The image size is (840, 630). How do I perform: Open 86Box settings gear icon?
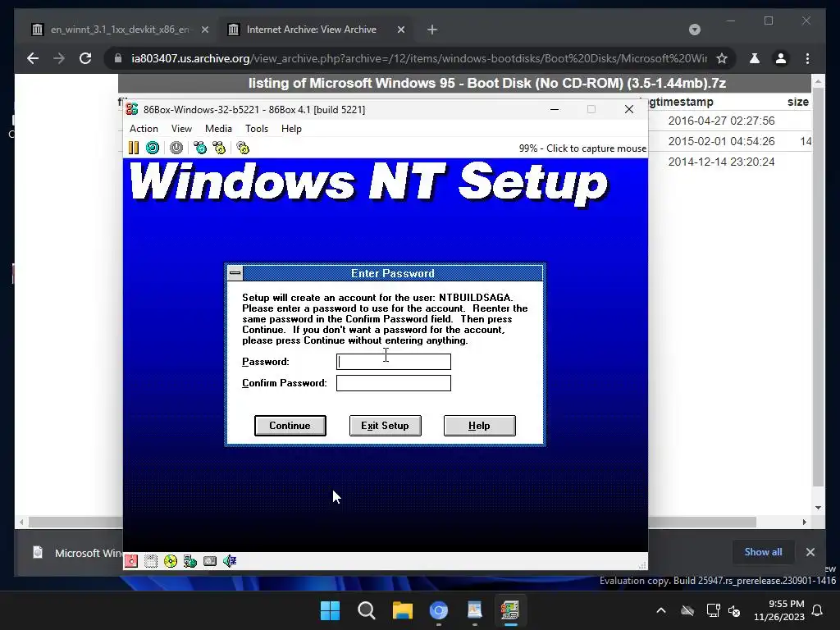[x=243, y=148]
